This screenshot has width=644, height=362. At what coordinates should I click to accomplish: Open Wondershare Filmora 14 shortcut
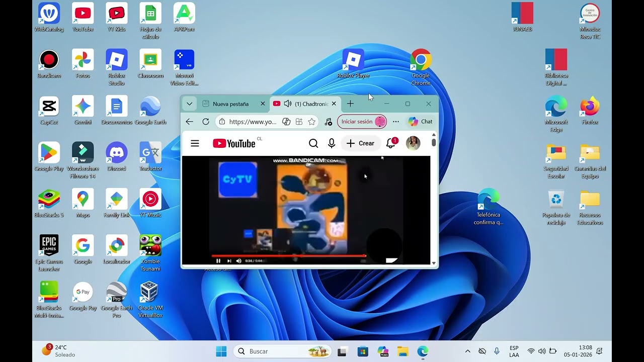pos(83,160)
